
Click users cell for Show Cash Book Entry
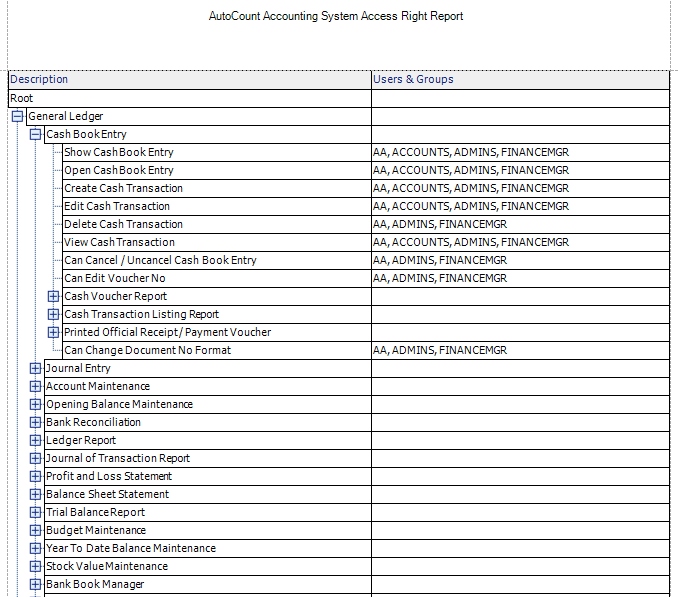pos(520,152)
